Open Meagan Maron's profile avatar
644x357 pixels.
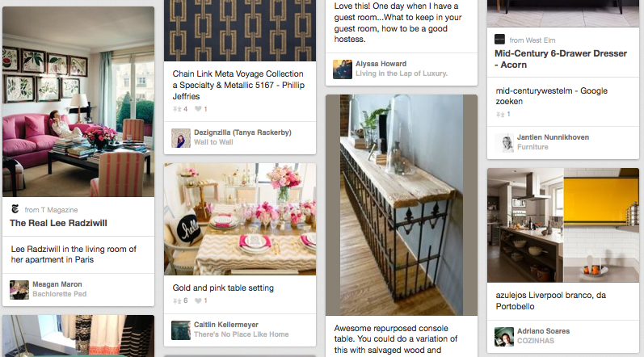point(19,289)
